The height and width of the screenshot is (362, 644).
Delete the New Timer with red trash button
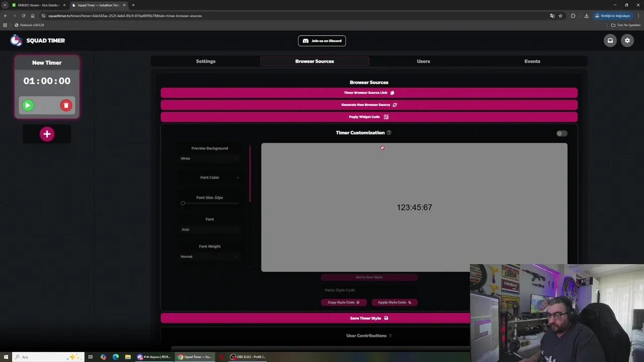[66, 105]
